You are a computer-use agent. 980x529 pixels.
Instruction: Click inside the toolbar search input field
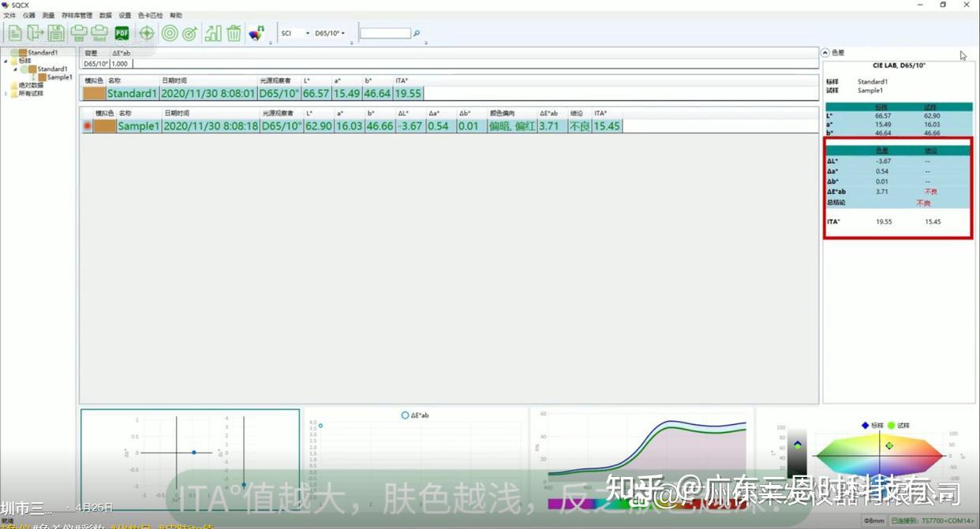pos(384,33)
